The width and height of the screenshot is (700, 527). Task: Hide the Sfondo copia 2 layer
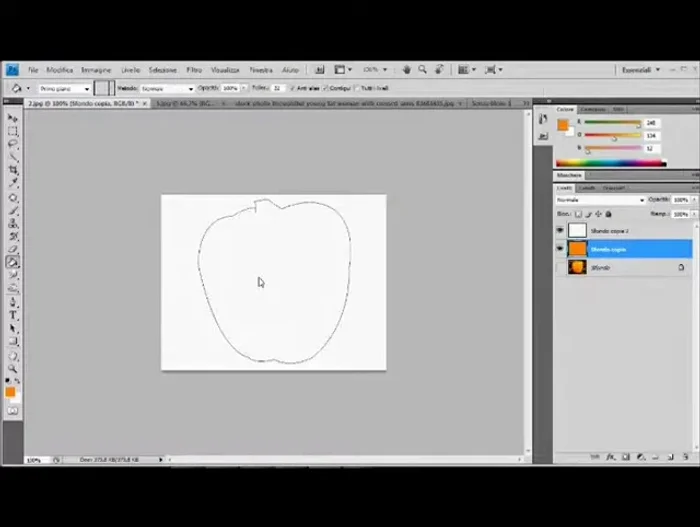pyautogui.click(x=560, y=230)
